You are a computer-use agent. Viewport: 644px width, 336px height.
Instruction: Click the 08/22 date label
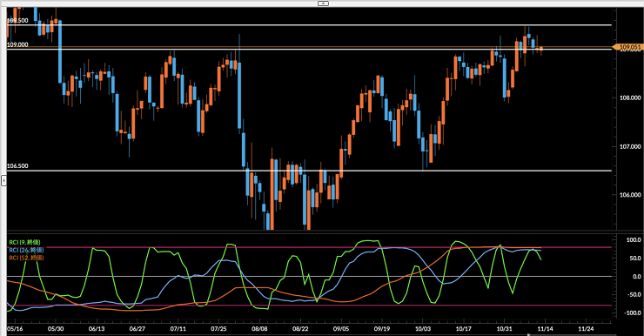(300, 329)
